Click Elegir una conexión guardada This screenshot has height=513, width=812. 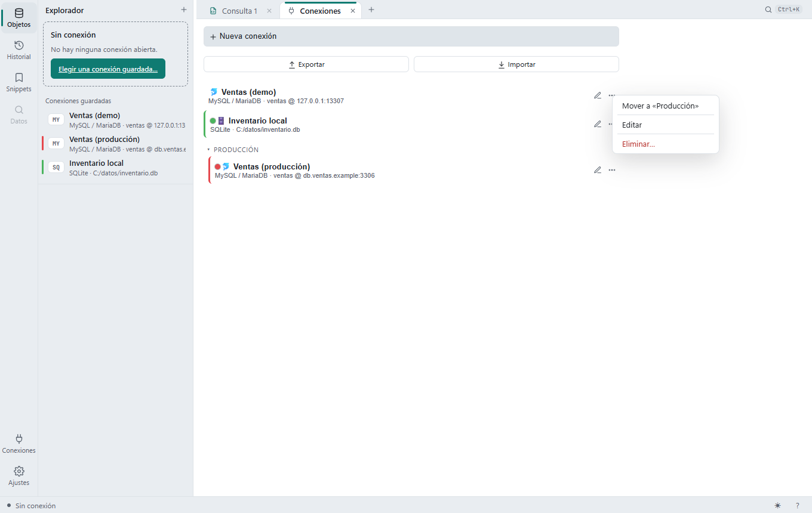tap(108, 69)
